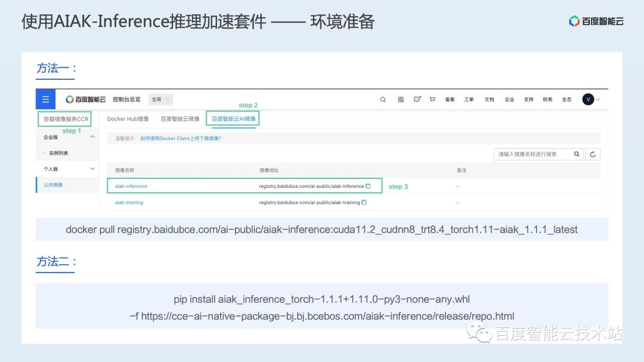Open the blue hamburger navigation menu
644x362 pixels.
click(45, 100)
